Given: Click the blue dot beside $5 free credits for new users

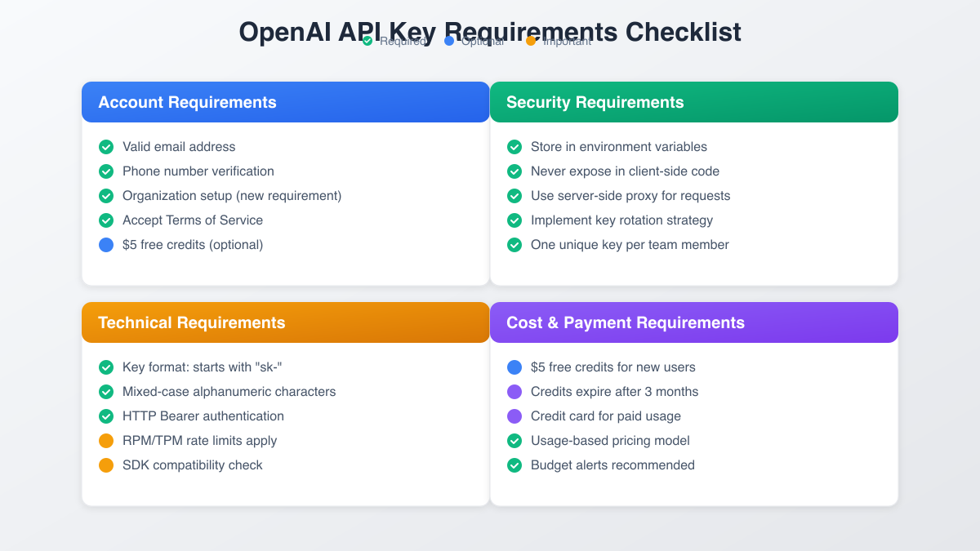Looking at the screenshot, I should [x=514, y=367].
